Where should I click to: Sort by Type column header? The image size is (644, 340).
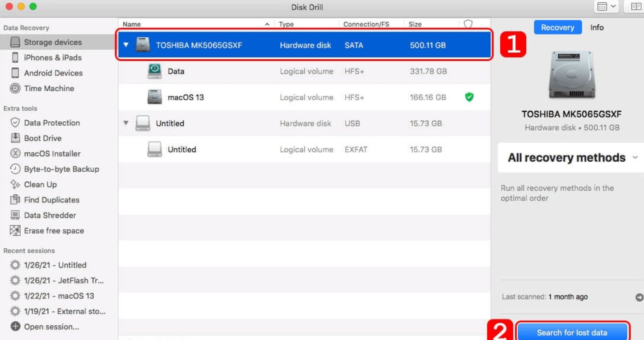286,24
